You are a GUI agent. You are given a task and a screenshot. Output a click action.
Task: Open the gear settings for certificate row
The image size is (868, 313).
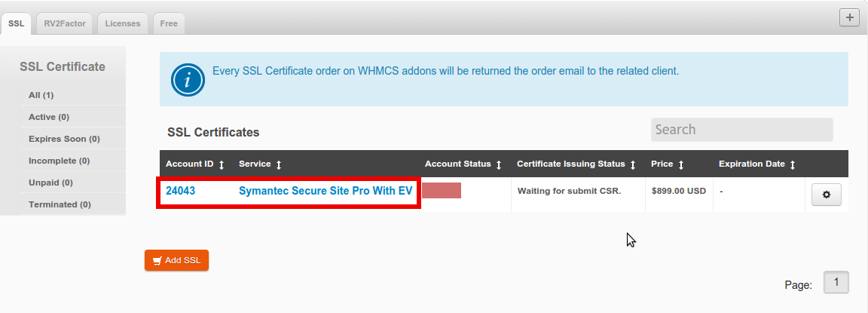(826, 195)
